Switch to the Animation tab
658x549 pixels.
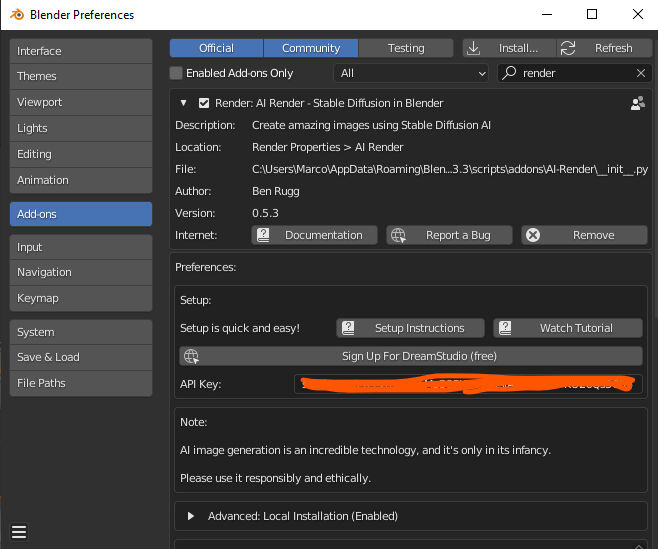[81, 180]
